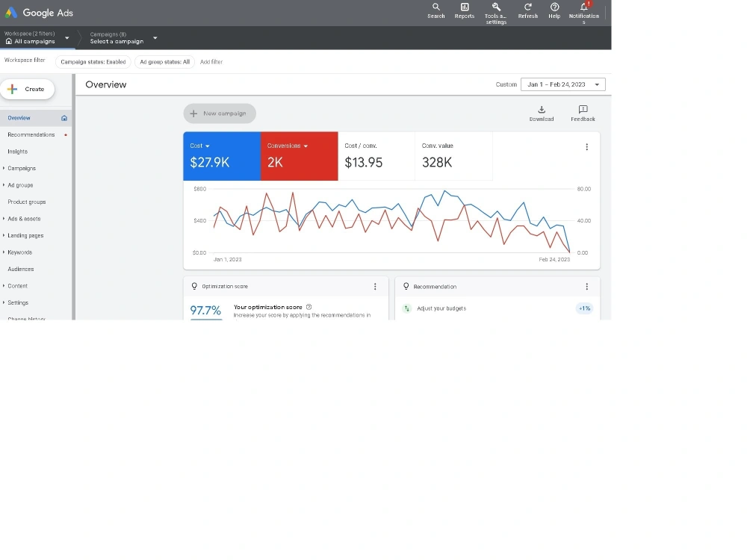Open Tools and settings wrench
Image resolution: width=747 pixels, height=560 pixels.
(x=496, y=13)
